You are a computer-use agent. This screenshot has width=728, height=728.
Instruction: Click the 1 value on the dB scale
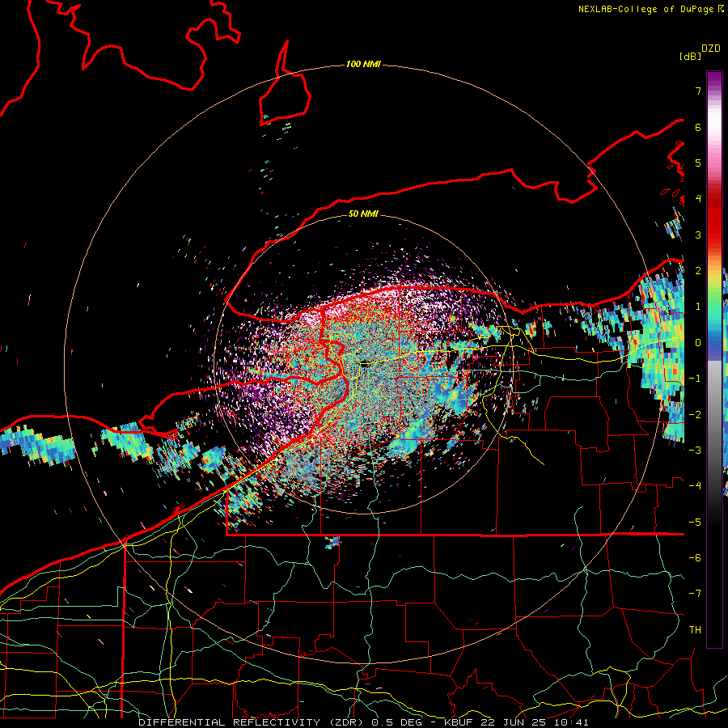tap(698, 307)
